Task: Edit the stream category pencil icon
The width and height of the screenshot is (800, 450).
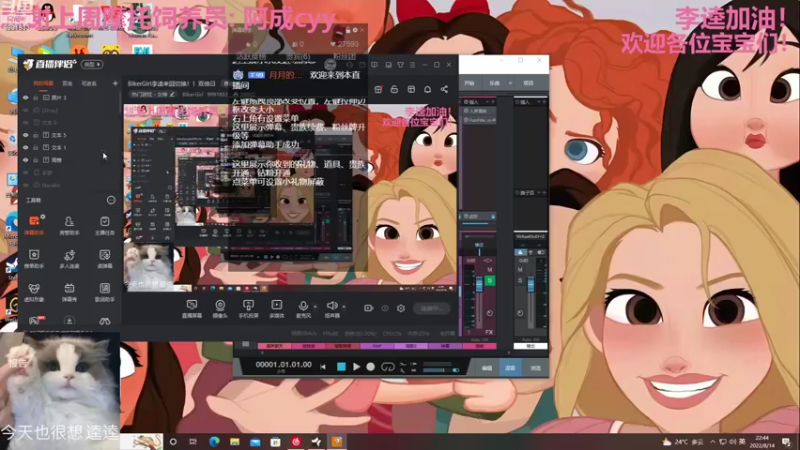Action: tap(172, 94)
